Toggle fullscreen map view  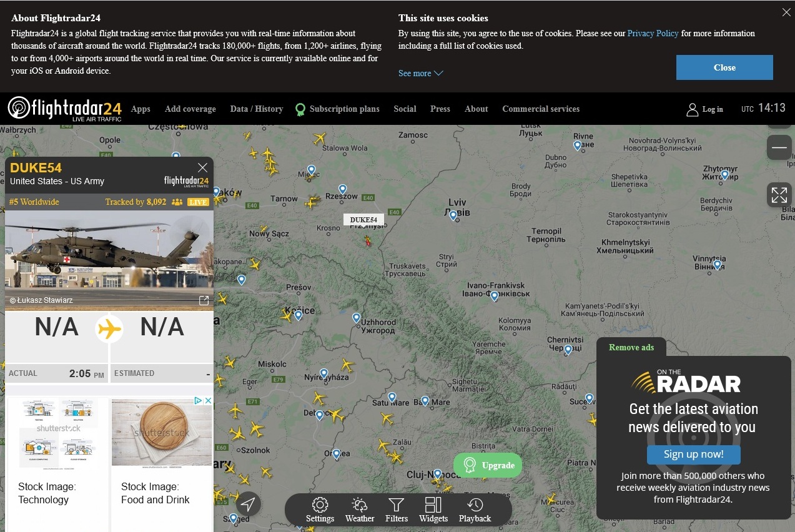click(x=779, y=195)
